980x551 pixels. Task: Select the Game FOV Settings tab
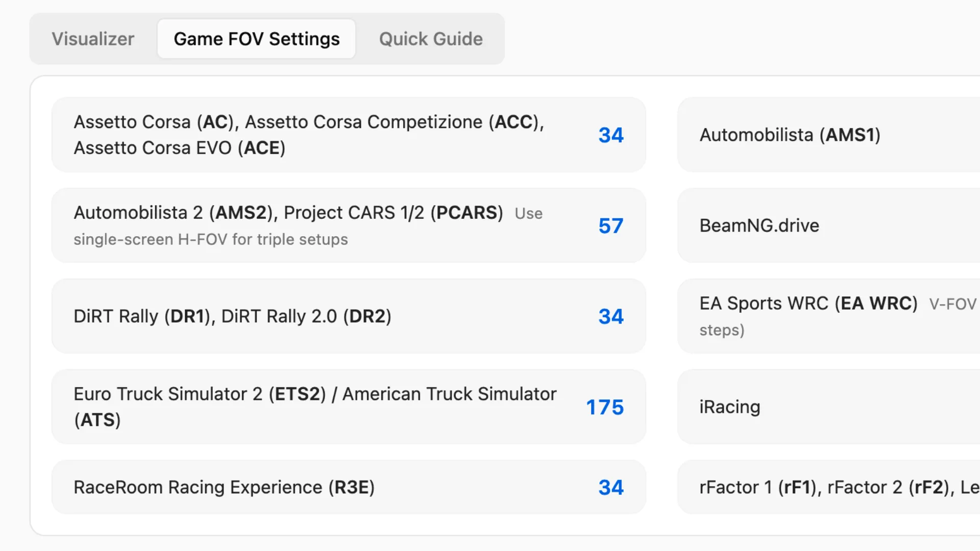coord(256,39)
